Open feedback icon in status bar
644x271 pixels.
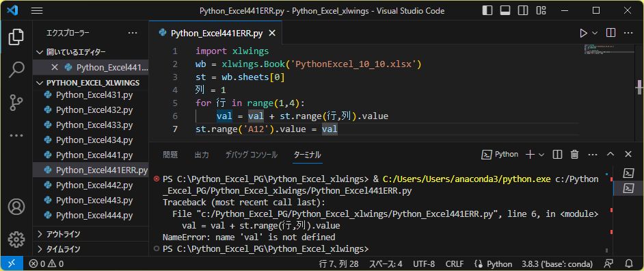pyautogui.click(x=608, y=263)
